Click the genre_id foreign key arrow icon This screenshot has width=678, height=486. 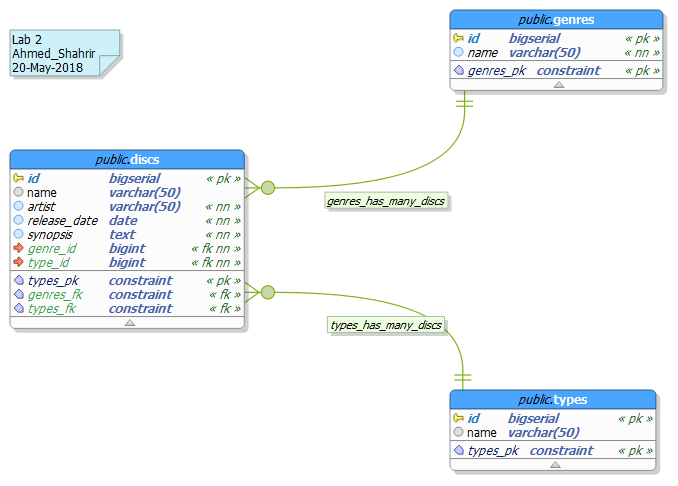18,248
